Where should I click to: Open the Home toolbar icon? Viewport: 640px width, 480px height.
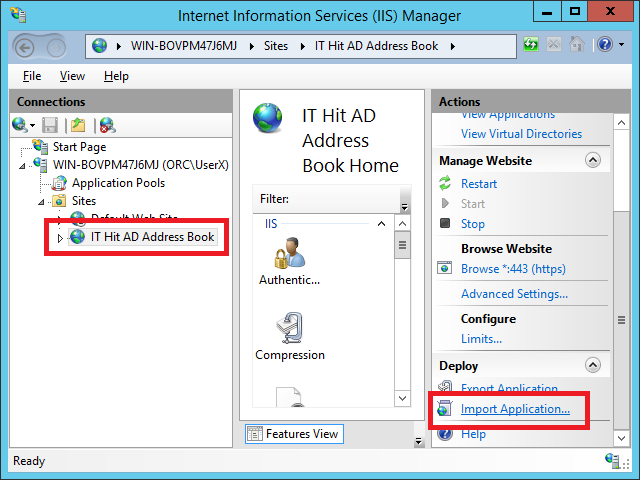click(x=576, y=44)
